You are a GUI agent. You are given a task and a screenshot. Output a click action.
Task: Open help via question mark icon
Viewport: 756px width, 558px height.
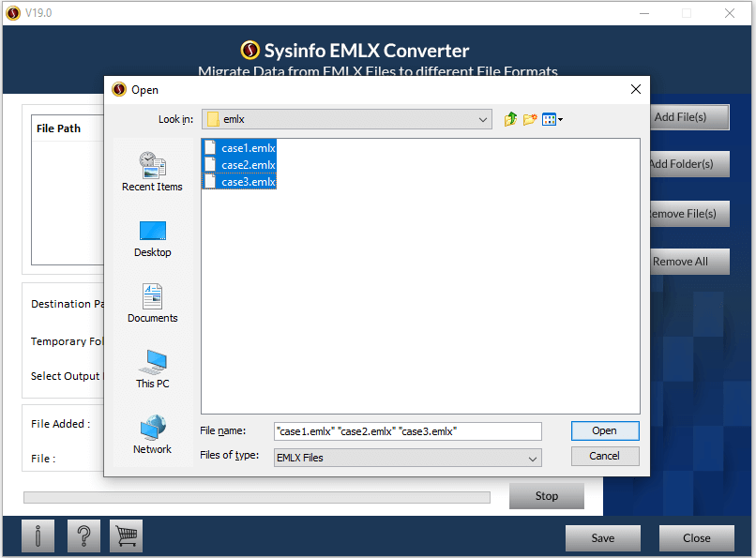83,536
